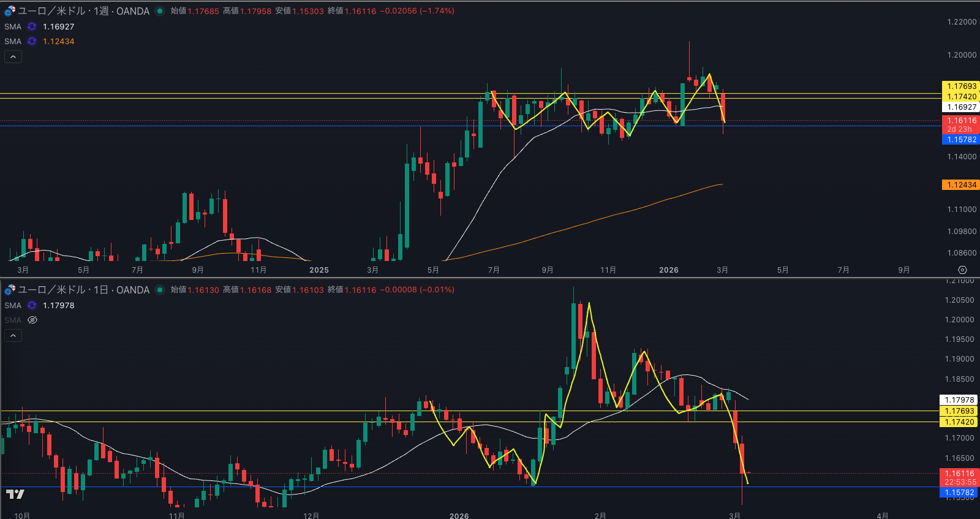980x519 pixels.
Task: Collapse indicator legend on the weekly chart
Action: point(13,57)
